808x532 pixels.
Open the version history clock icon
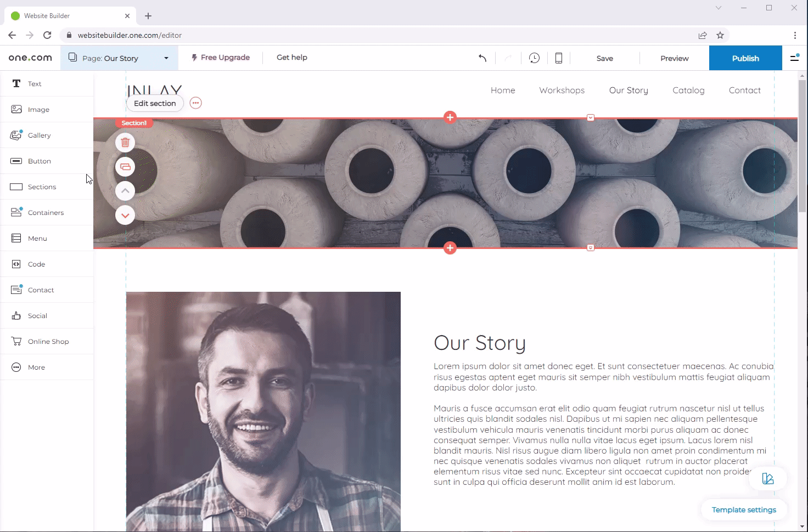(534, 58)
